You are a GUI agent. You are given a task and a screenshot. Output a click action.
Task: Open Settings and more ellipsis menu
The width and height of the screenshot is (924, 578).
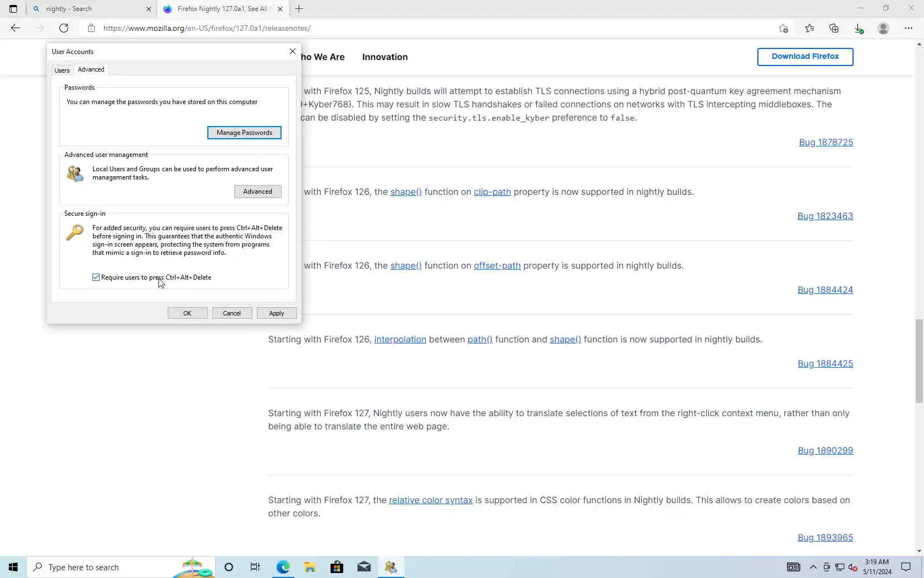pos(908,28)
